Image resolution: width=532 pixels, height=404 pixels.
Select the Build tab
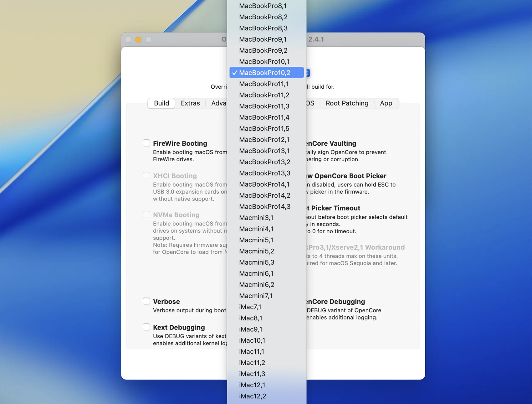click(x=161, y=103)
